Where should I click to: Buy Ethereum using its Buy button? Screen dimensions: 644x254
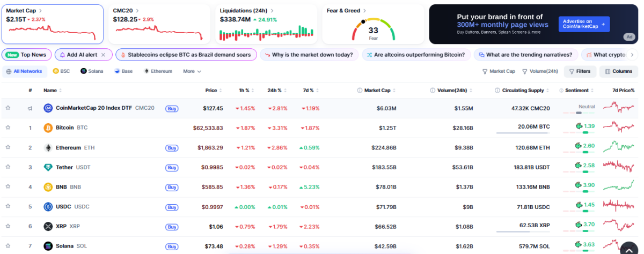coord(172,148)
